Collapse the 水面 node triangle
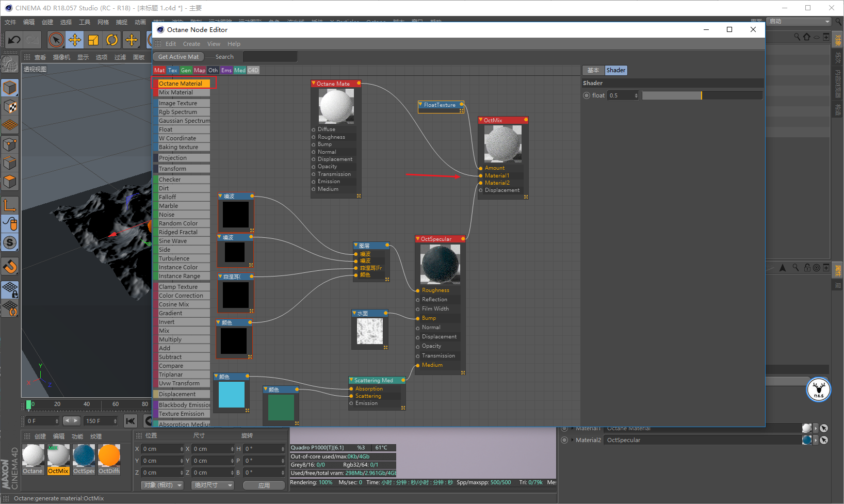 click(354, 313)
